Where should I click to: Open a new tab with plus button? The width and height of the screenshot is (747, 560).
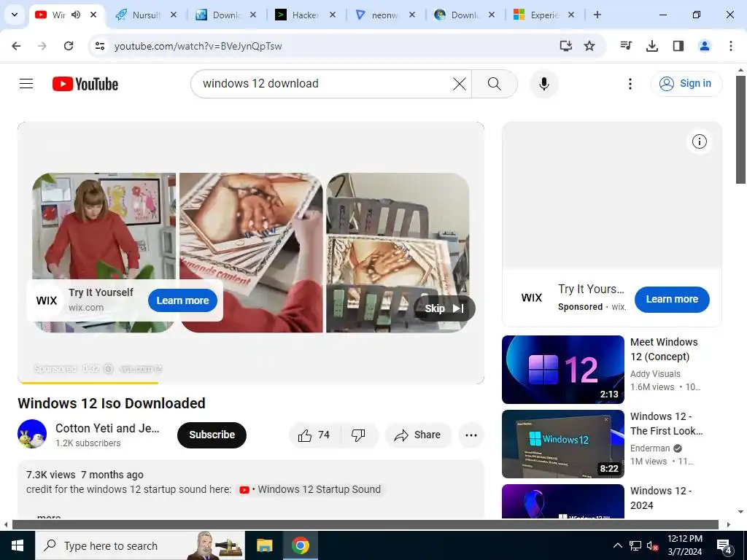tap(597, 15)
